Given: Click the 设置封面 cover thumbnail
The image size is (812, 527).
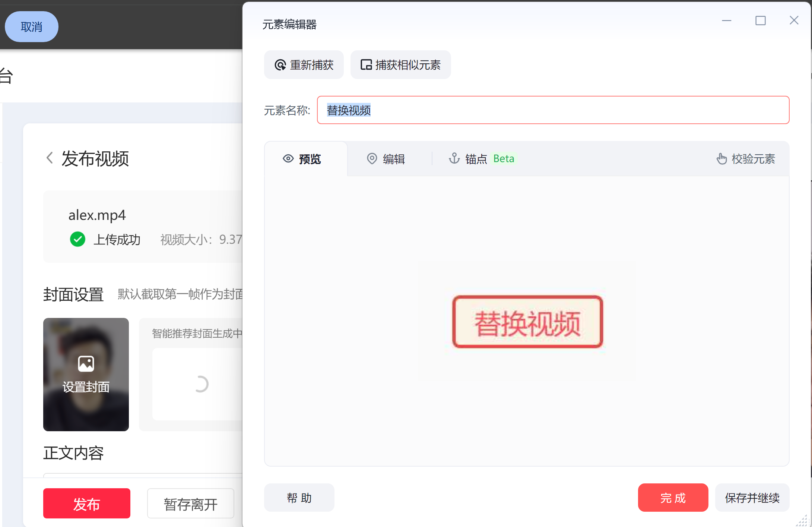Looking at the screenshot, I should (86, 375).
